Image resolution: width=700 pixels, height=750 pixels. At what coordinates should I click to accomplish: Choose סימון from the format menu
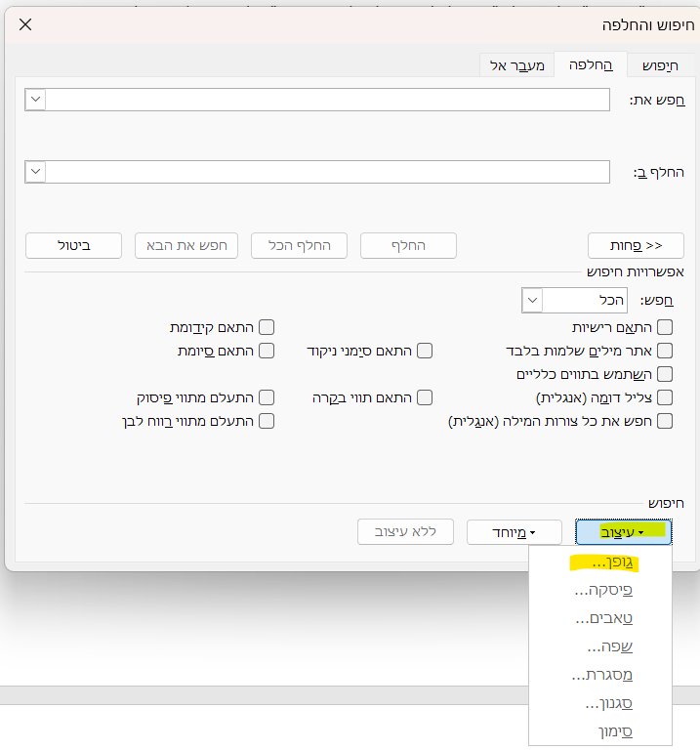pyautogui.click(x=600, y=731)
